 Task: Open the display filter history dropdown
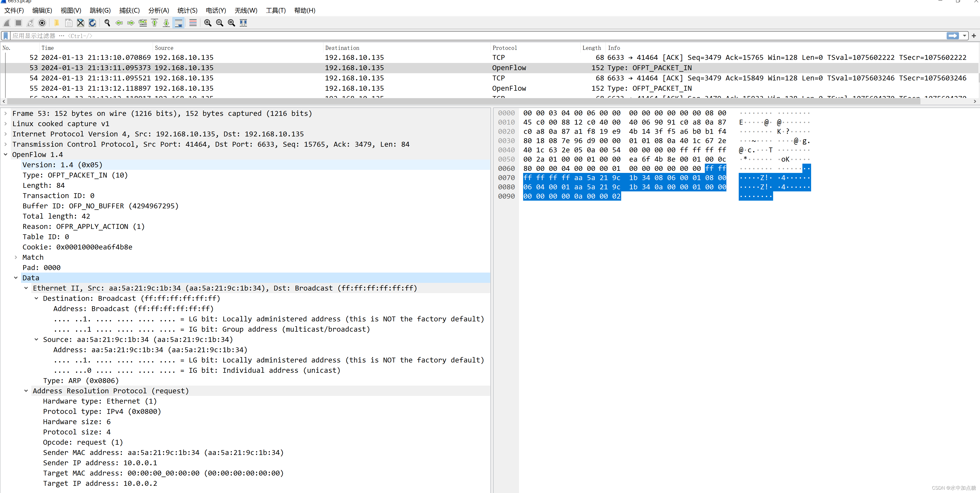tap(964, 36)
